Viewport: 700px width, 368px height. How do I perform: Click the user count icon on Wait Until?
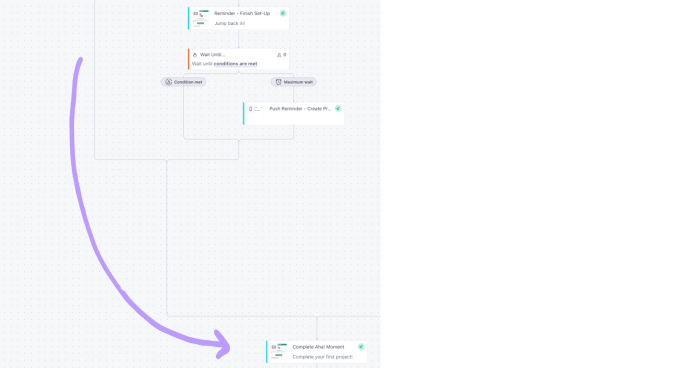click(x=279, y=55)
